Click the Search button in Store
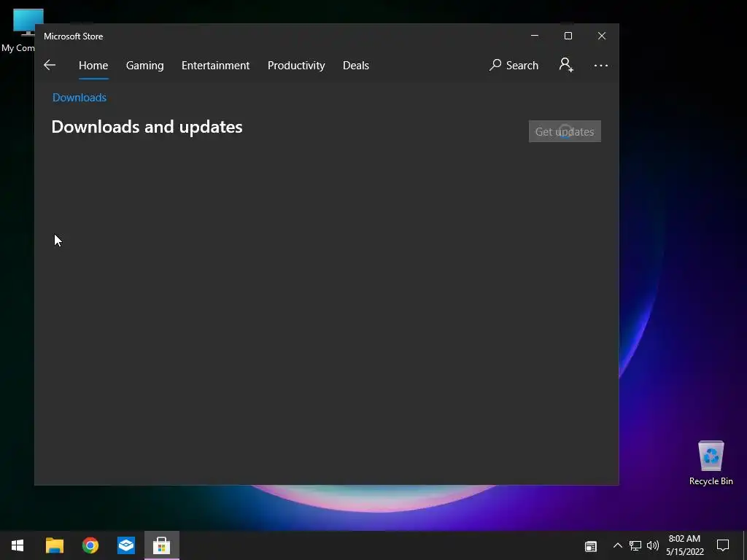Image resolution: width=747 pixels, height=560 pixels. [514, 65]
